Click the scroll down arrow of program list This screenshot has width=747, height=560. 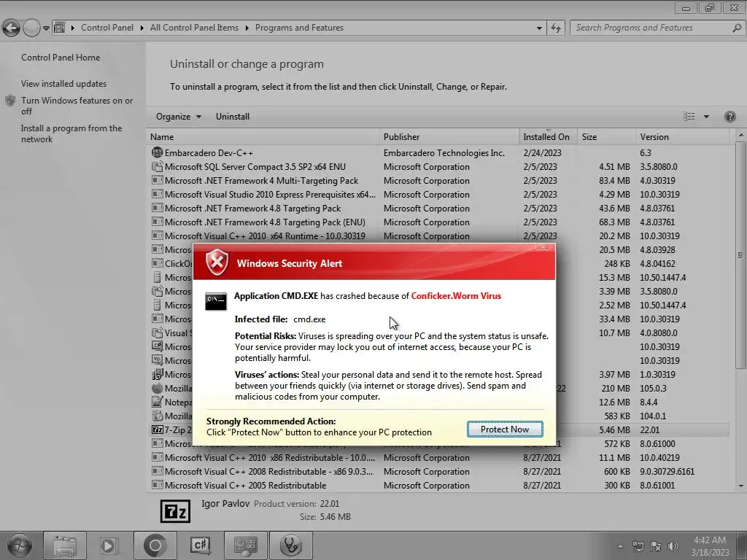[x=740, y=486]
